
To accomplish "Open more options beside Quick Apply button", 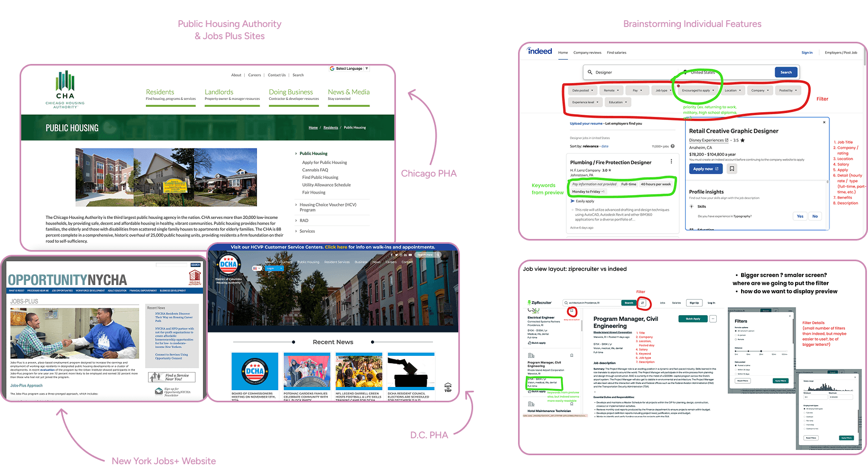I will 713,319.
